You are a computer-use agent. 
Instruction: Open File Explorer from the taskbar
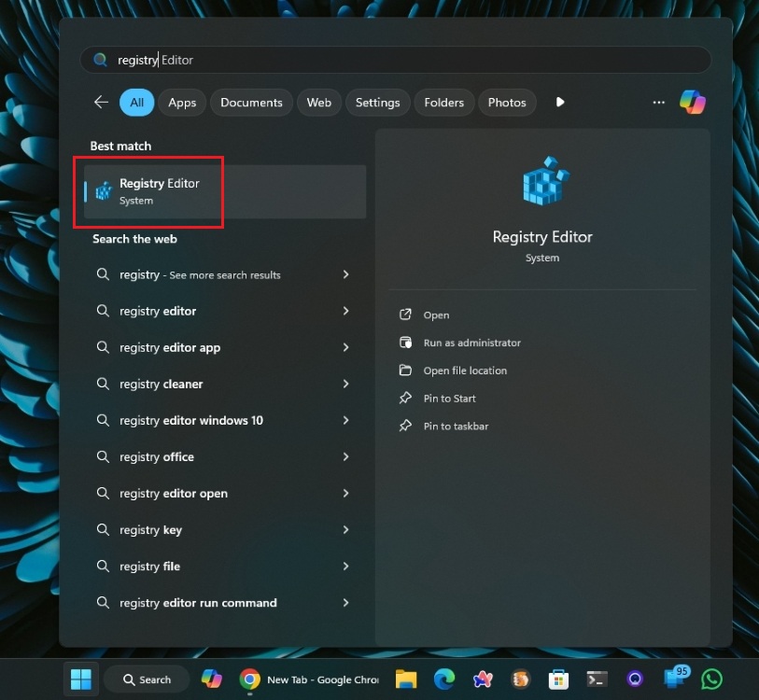click(406, 679)
